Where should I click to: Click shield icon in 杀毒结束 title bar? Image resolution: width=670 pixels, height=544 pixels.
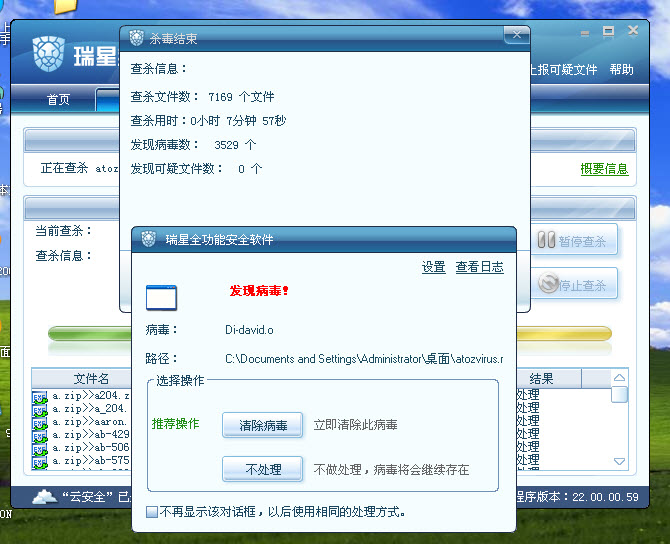click(x=136, y=38)
